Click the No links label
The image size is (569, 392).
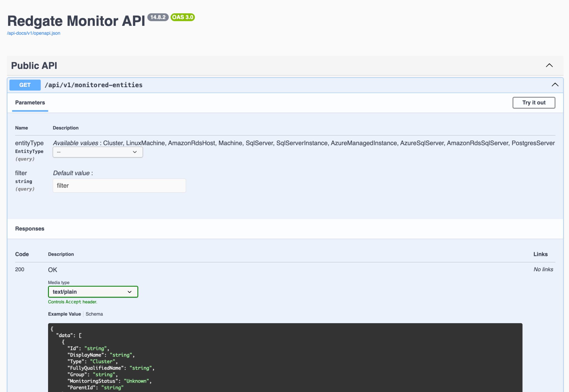coord(543,269)
